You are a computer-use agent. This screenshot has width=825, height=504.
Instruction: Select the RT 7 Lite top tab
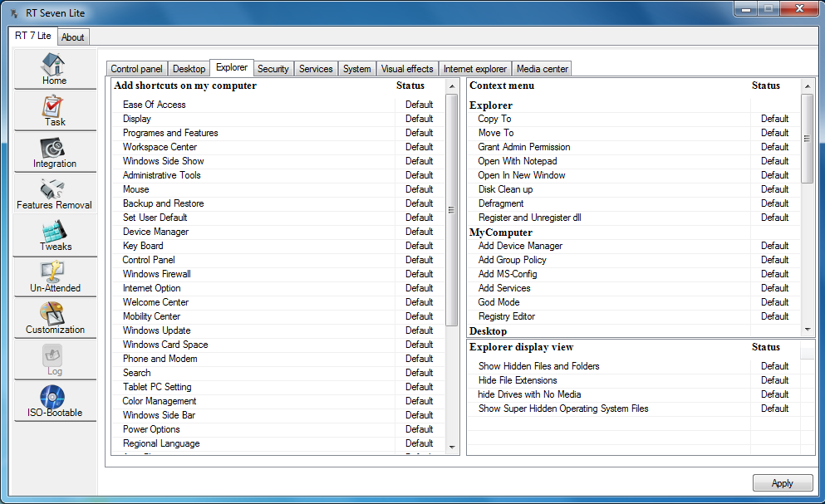tap(32, 36)
